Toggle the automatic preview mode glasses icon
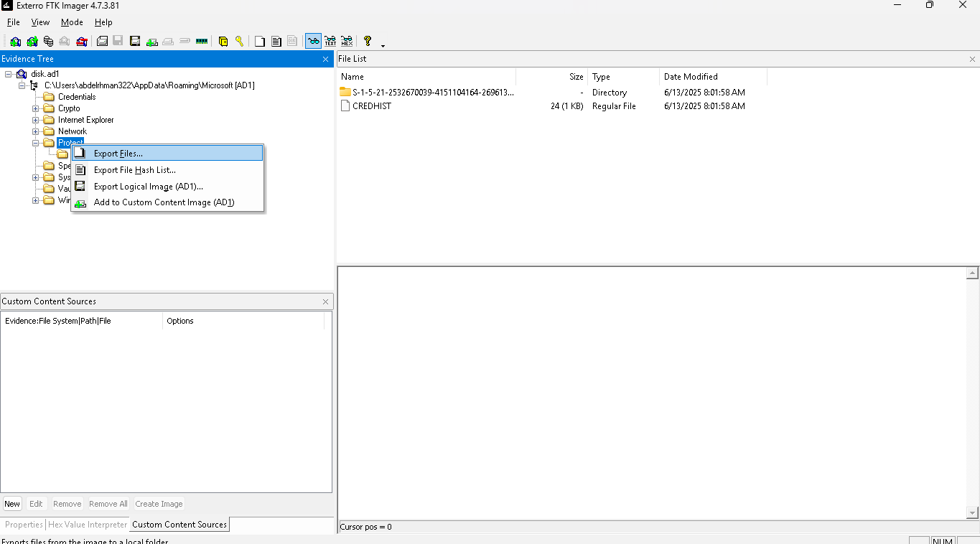 coord(314,41)
